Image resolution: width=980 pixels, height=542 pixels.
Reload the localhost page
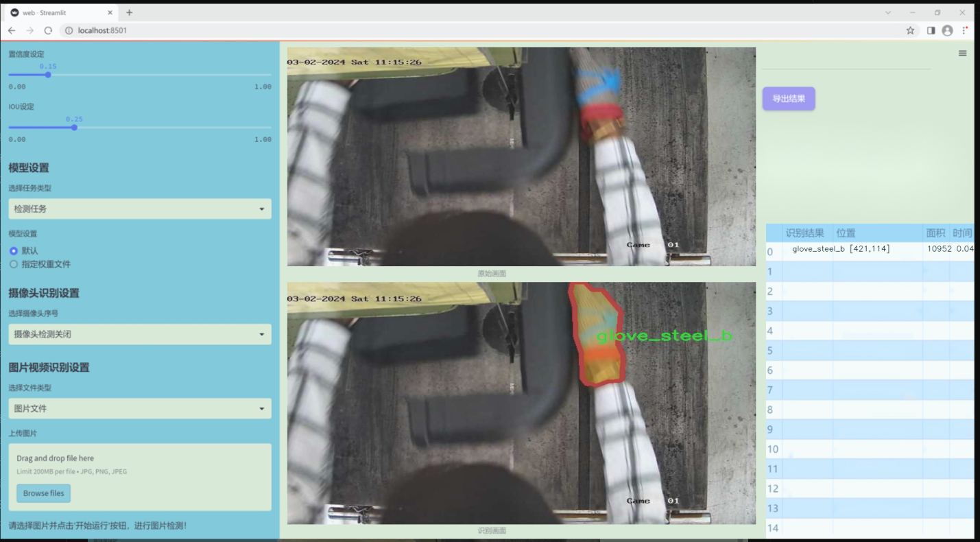tap(48, 30)
